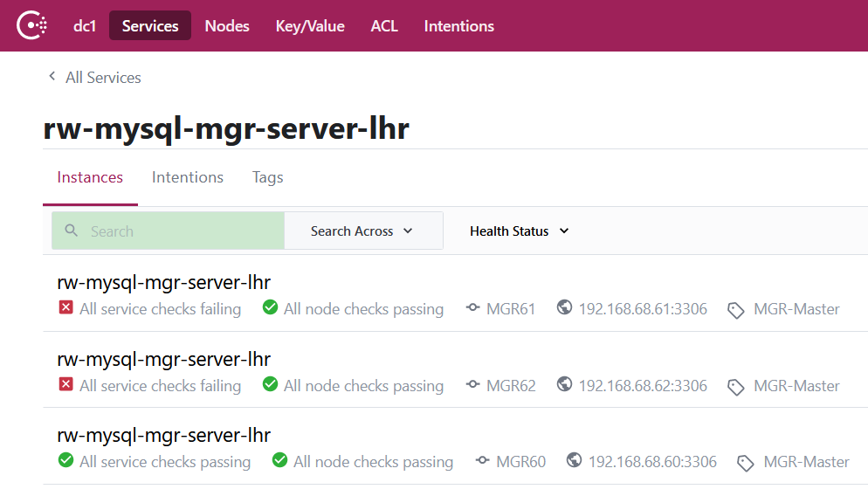
Task: Open Nodes in the top navigation
Action: click(227, 26)
